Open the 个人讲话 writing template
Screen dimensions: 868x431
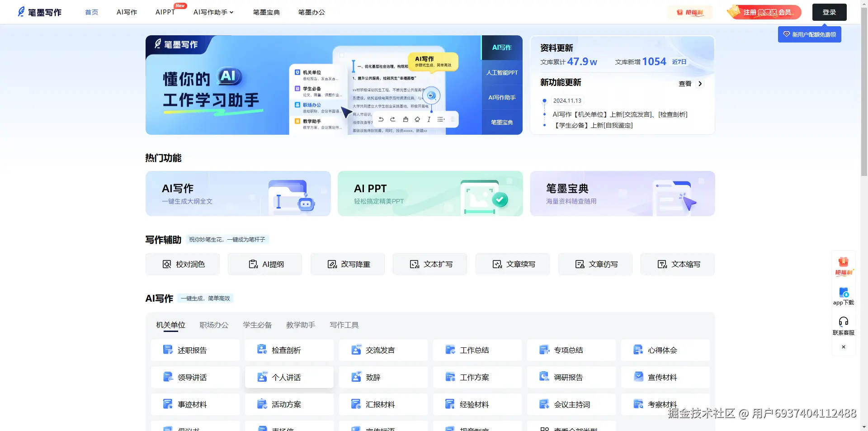pyautogui.click(x=289, y=377)
